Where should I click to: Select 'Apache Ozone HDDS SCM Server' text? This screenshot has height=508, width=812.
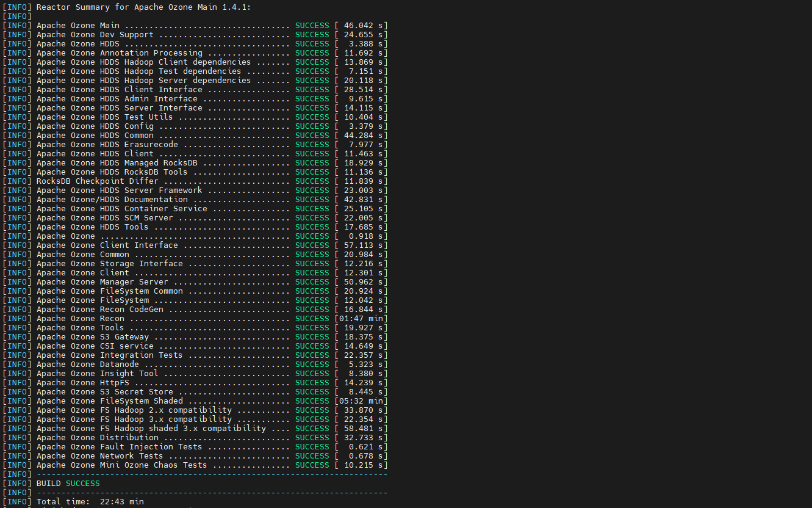(x=105, y=218)
